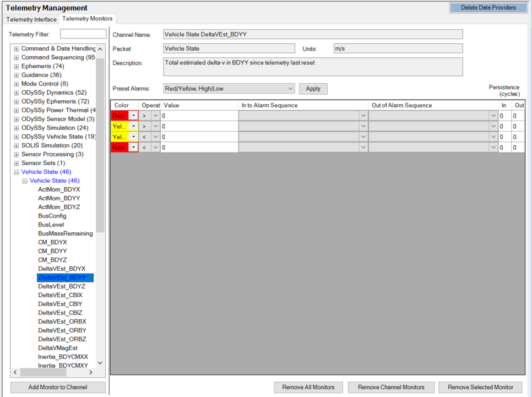Select the Telemetry Monitors tab
Image resolution: width=532 pixels, height=397 pixels.
coord(88,19)
